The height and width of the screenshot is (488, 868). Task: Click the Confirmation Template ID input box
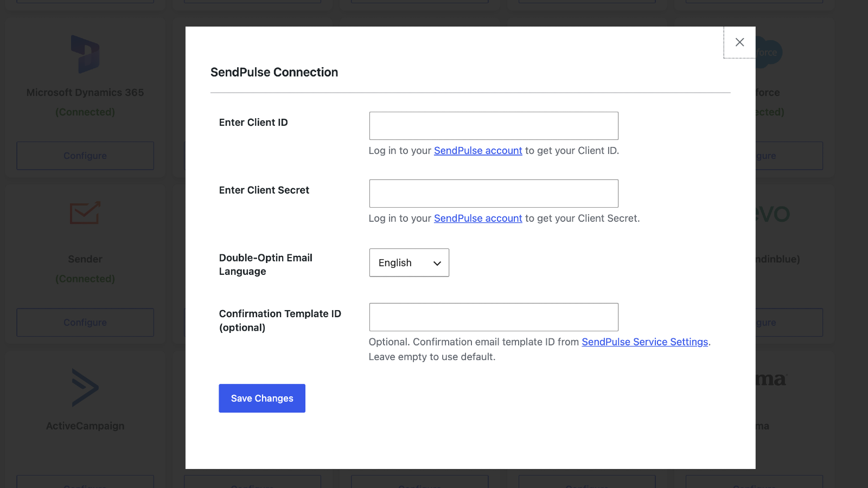(x=493, y=317)
